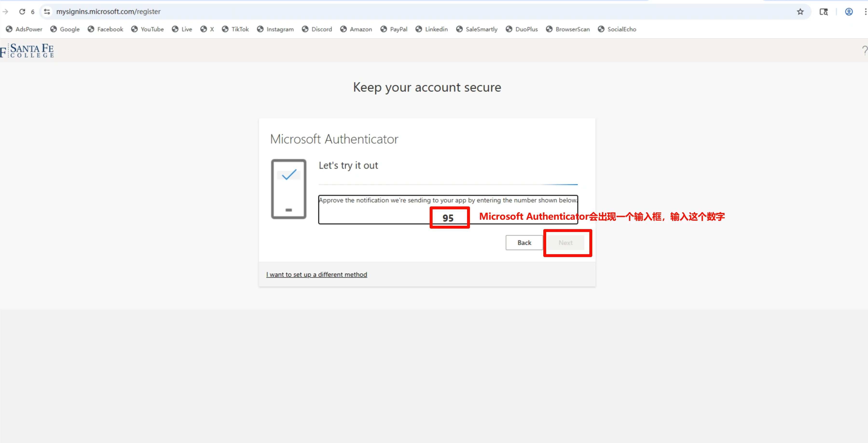Click the Back button
The width and height of the screenshot is (868, 443).
pyautogui.click(x=524, y=243)
